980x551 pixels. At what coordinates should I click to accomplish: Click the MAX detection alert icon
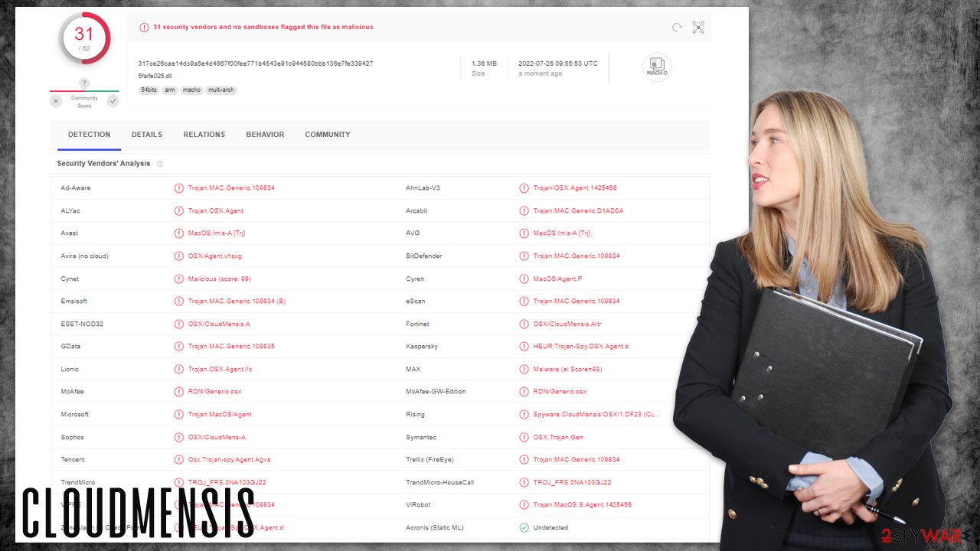pos(524,370)
